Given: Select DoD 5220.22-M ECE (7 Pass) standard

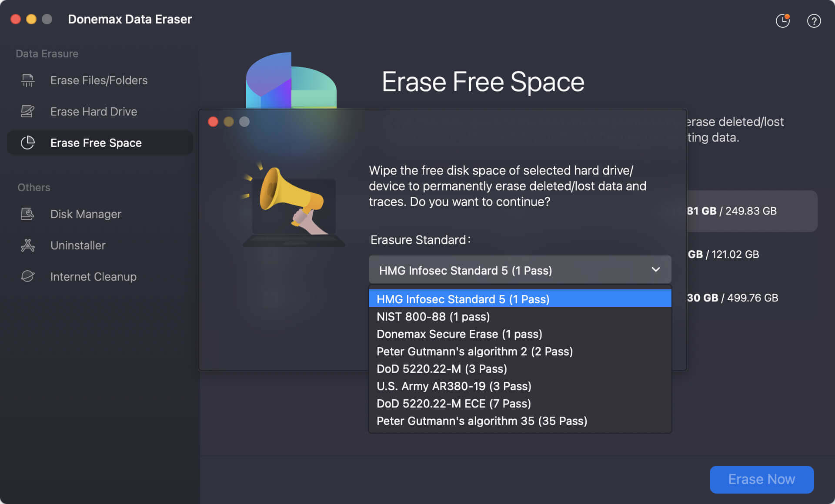Looking at the screenshot, I should [453, 403].
